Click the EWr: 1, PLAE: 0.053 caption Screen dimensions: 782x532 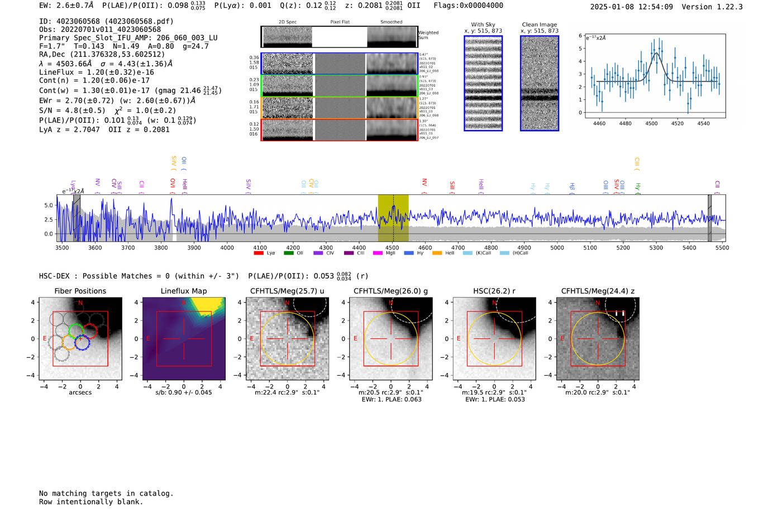click(x=495, y=400)
